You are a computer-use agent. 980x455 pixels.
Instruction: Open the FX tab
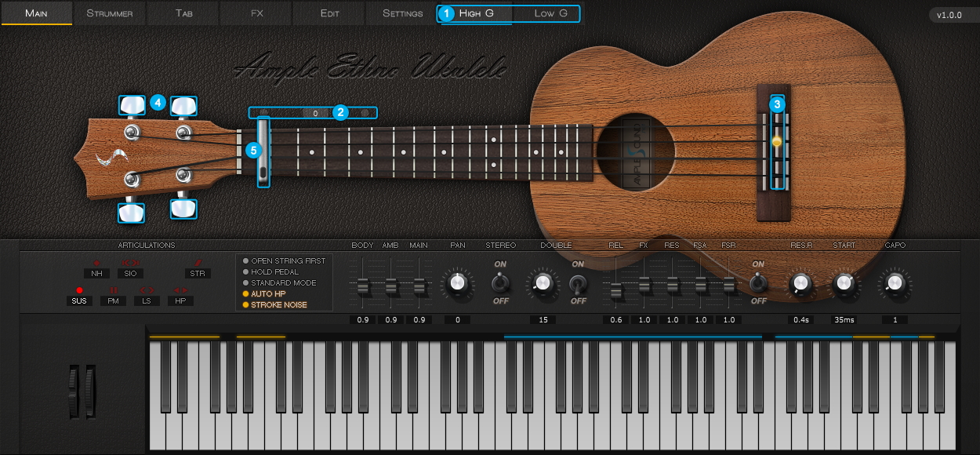click(x=256, y=13)
